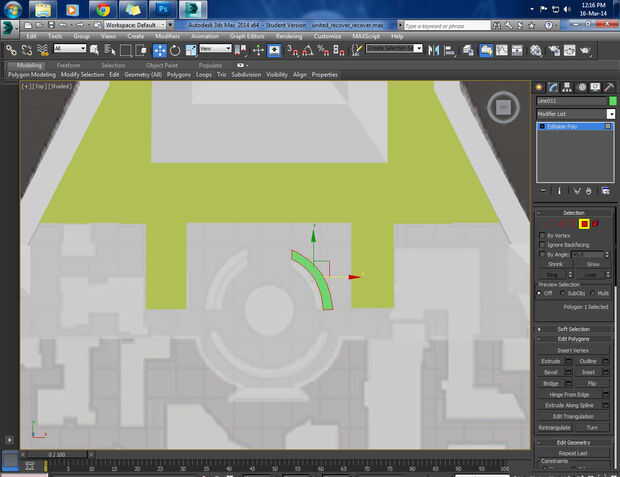Screen dimensions: 620x477
Task: Click the Render Production teapot icon
Action: click(586, 50)
